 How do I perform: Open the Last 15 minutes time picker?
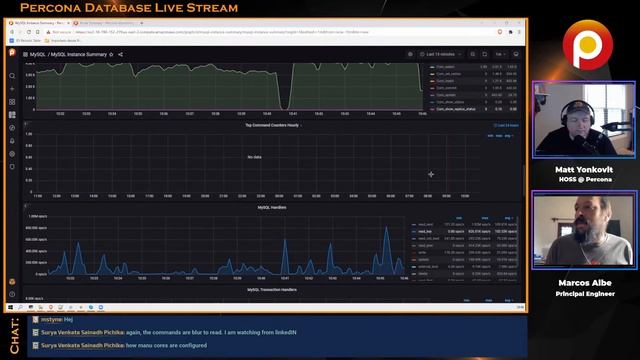(441, 54)
